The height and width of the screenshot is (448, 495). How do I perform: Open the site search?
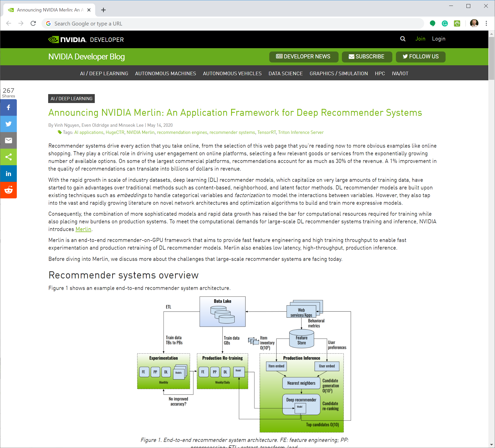click(x=403, y=39)
